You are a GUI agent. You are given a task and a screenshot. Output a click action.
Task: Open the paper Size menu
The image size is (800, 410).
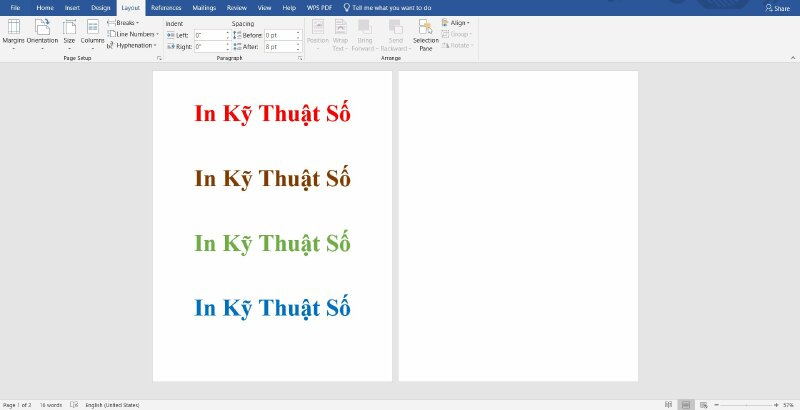click(69, 35)
